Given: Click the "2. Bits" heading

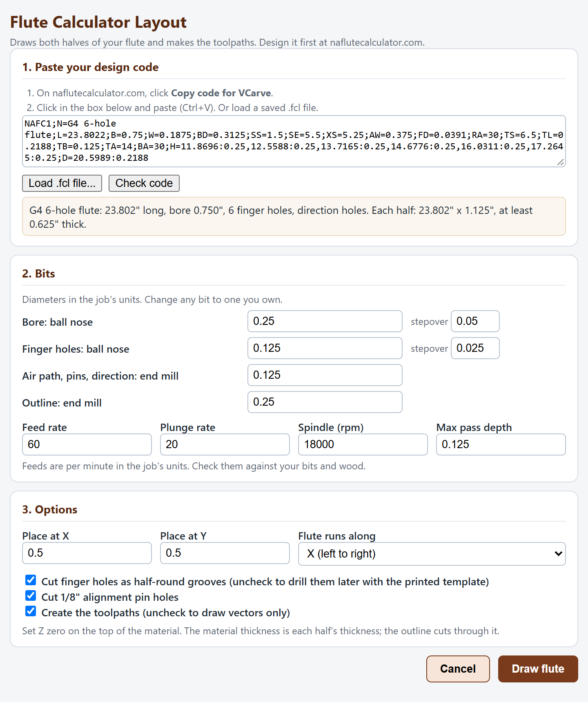Looking at the screenshot, I should [x=38, y=274].
